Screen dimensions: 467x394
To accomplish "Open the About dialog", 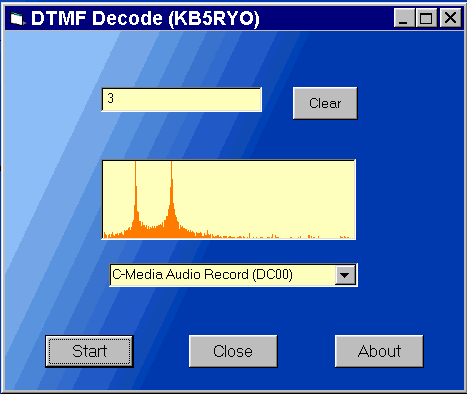I will pos(379,351).
